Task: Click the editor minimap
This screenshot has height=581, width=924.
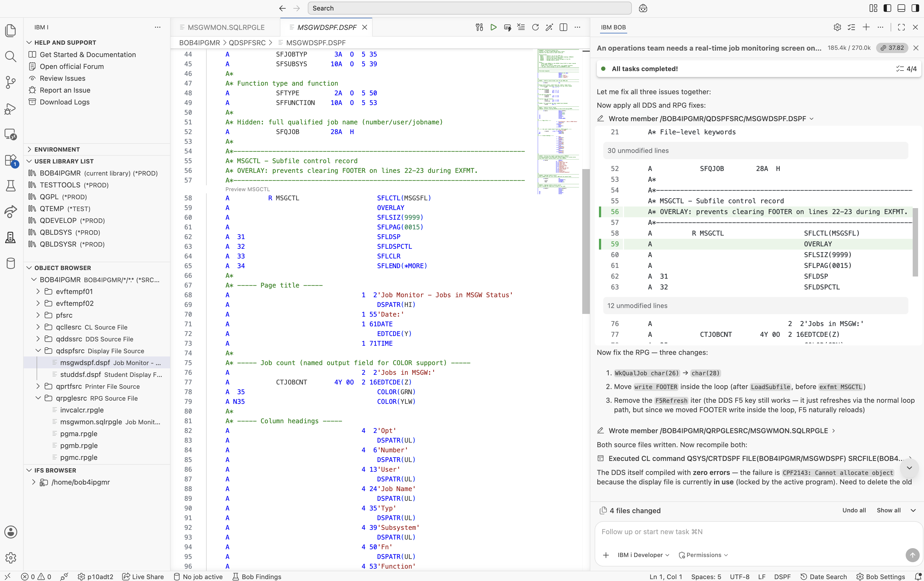Action: 558,121
